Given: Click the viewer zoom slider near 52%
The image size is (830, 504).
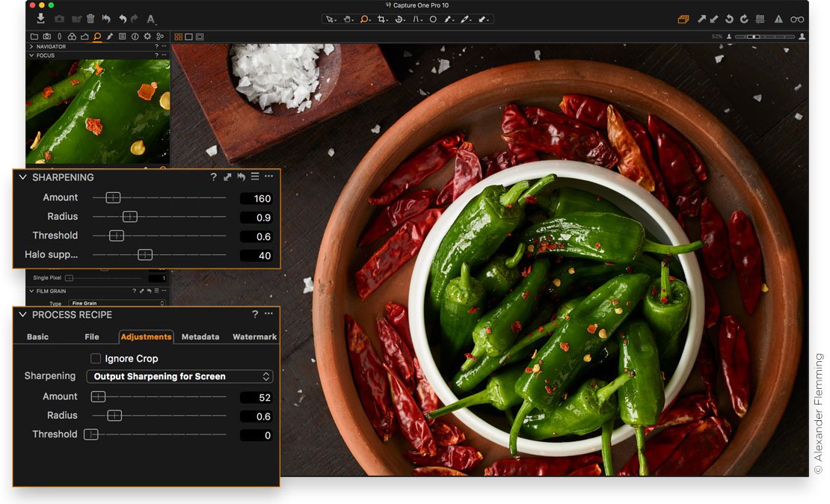Looking at the screenshot, I should (x=754, y=35).
